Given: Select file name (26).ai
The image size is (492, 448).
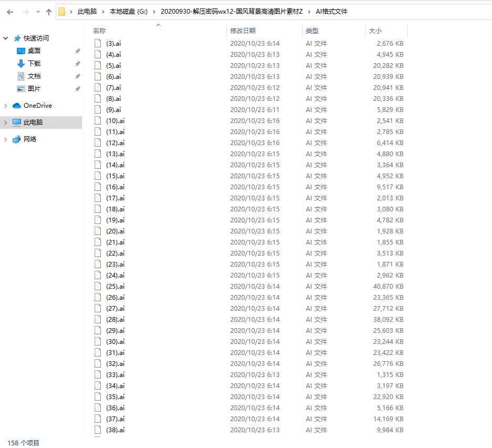Looking at the screenshot, I should coord(115,297).
